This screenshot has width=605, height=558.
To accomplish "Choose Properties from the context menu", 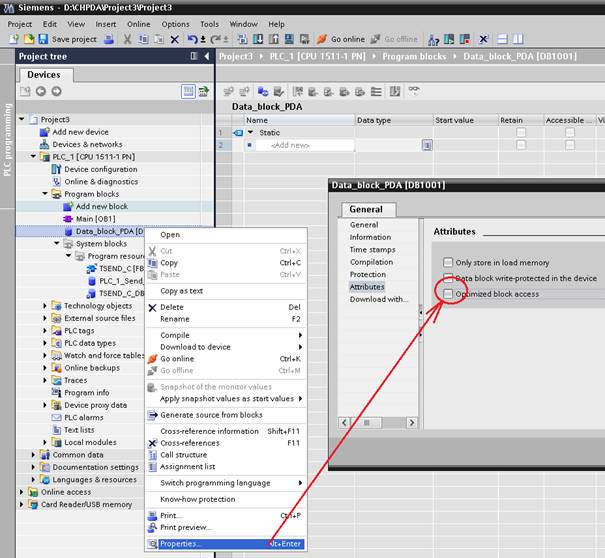I will 180,544.
